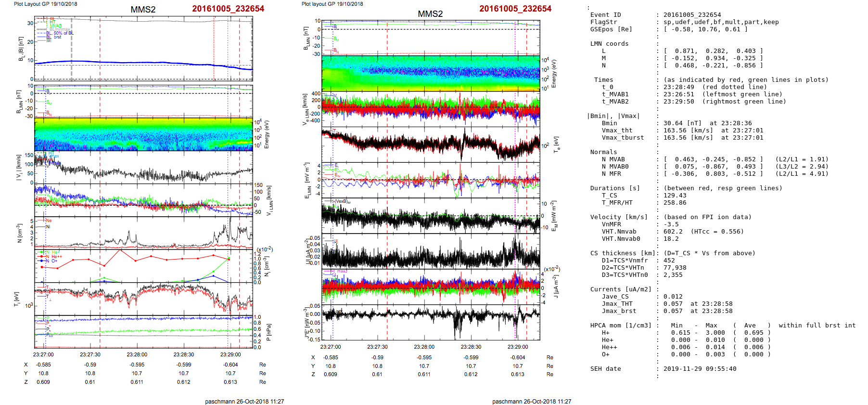Select the ion energy spectrogram in the left plot
Viewport: 868px width, 405px height.
(143, 134)
